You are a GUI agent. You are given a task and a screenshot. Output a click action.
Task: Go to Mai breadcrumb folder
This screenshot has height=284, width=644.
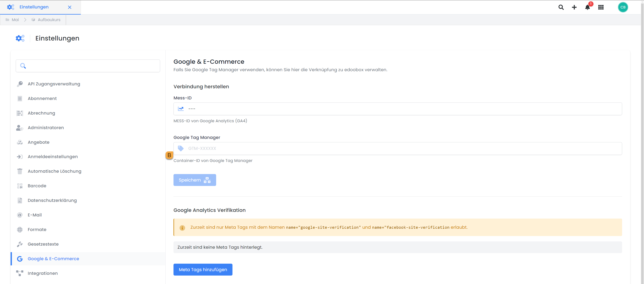click(x=15, y=20)
